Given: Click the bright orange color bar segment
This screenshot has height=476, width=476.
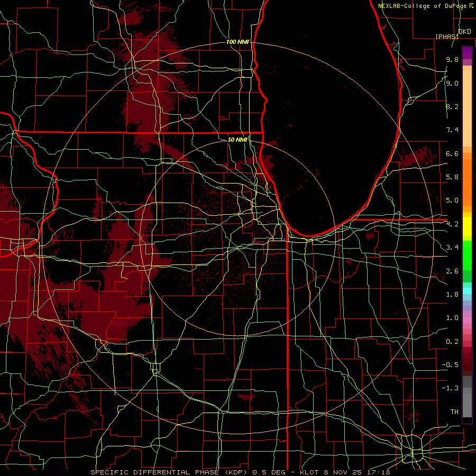Looking at the screenshot, I should [x=467, y=182].
